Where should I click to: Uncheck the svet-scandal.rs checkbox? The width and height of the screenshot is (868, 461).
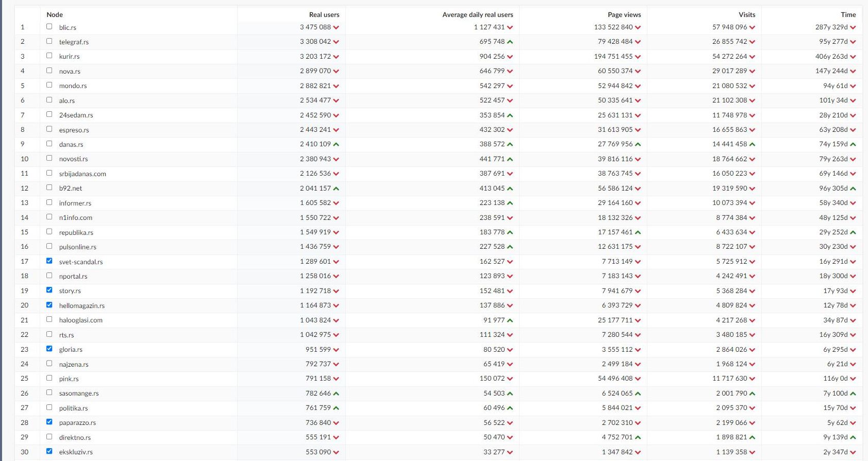pyautogui.click(x=49, y=261)
